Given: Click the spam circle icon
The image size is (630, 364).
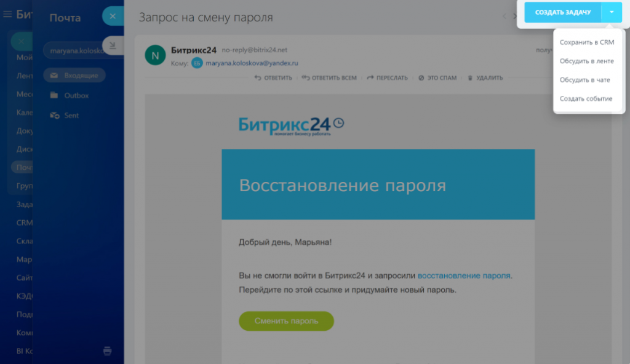Looking at the screenshot, I should coord(421,78).
